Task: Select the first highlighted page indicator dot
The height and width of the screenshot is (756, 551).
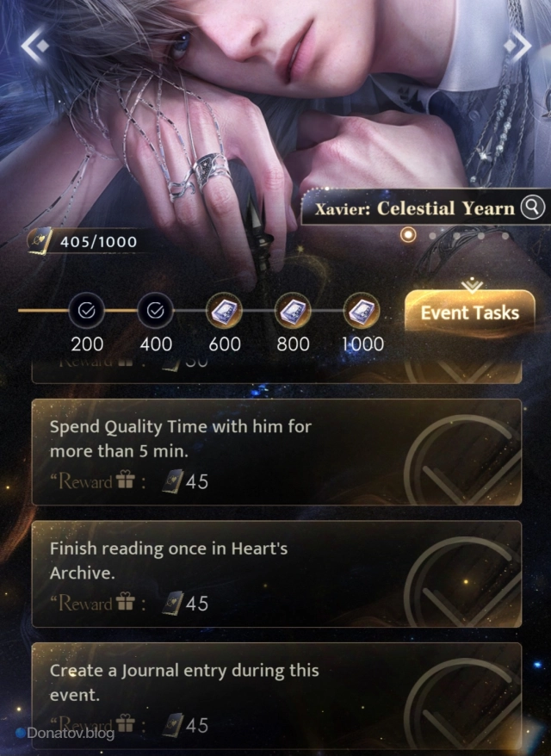Action: pos(408,235)
